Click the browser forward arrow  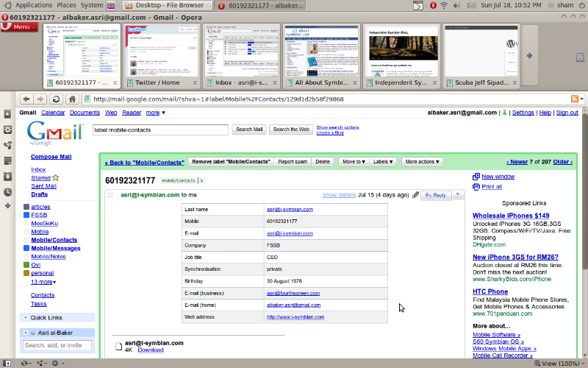(40, 99)
